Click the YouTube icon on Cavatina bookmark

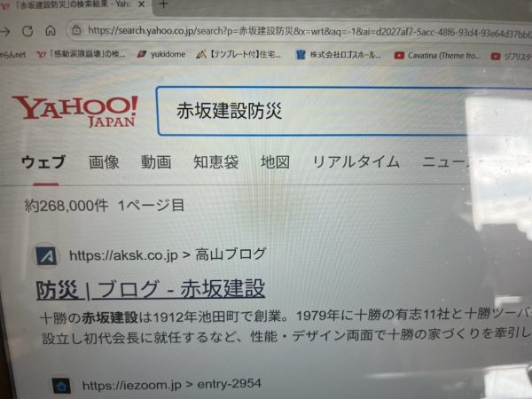[399, 55]
